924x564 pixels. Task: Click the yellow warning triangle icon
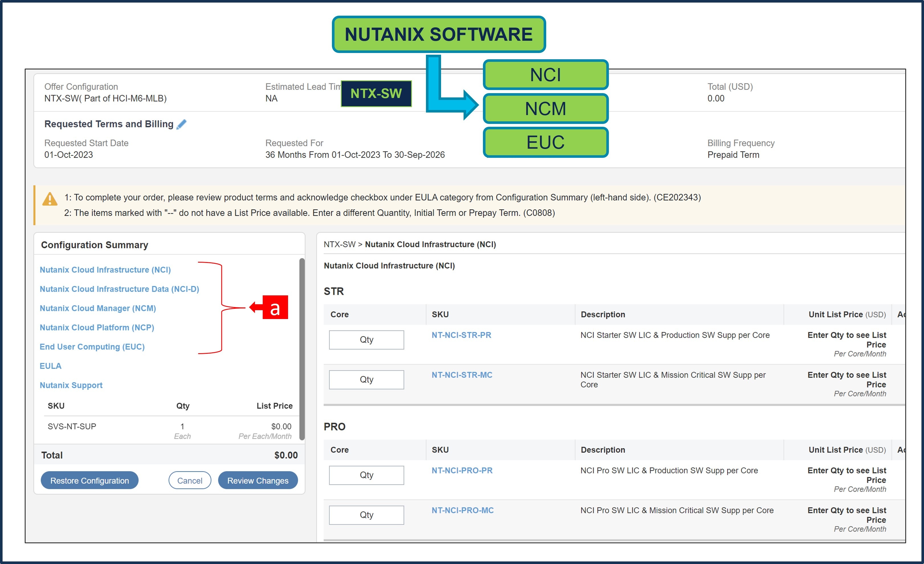tap(50, 199)
